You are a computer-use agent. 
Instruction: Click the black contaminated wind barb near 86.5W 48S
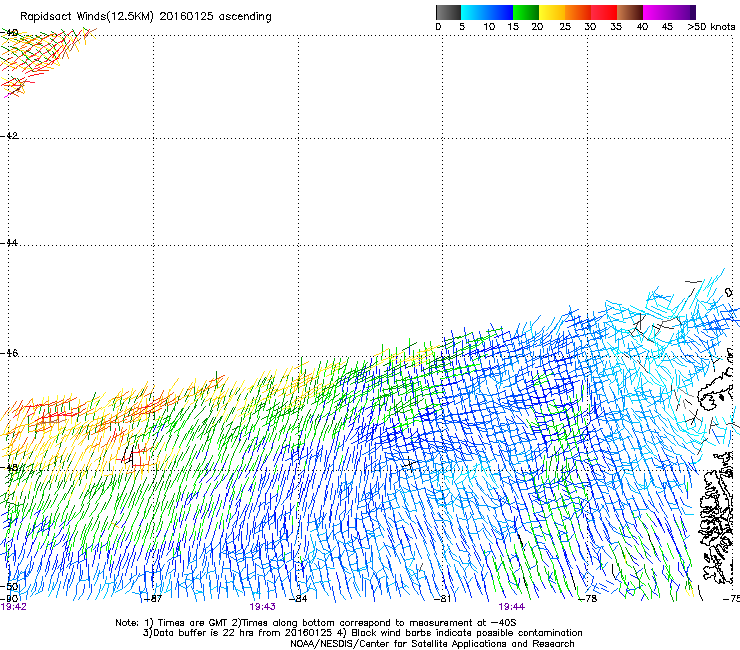(x=129, y=457)
